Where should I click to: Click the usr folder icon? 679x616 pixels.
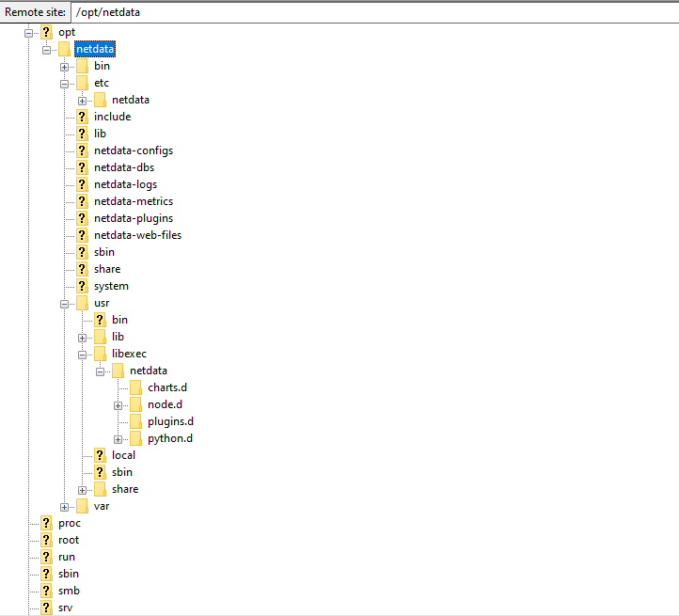pos(82,303)
